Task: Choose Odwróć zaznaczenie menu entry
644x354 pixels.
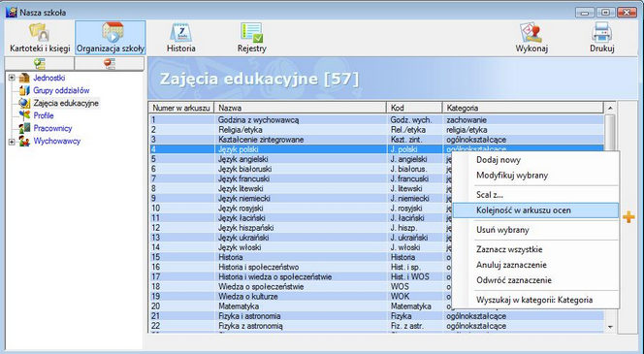Action: (535, 280)
